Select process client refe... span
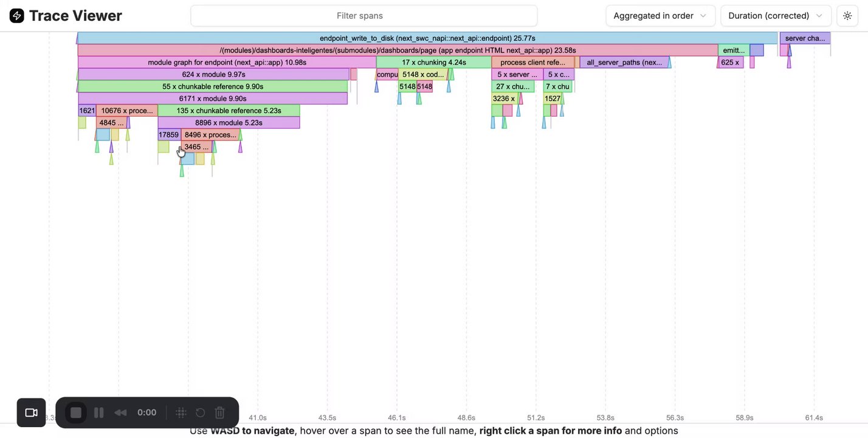 [533, 62]
